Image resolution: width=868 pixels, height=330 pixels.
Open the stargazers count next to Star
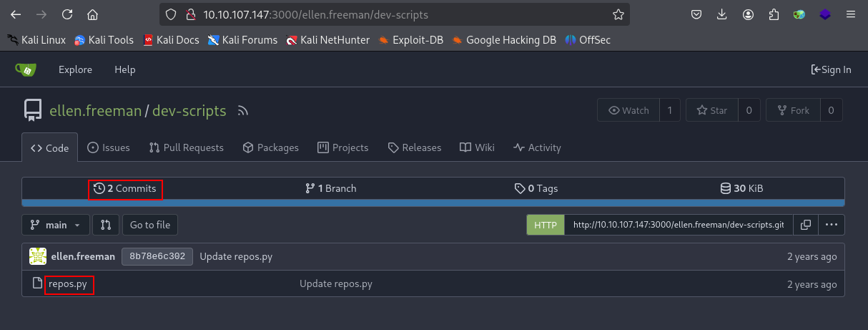[749, 110]
